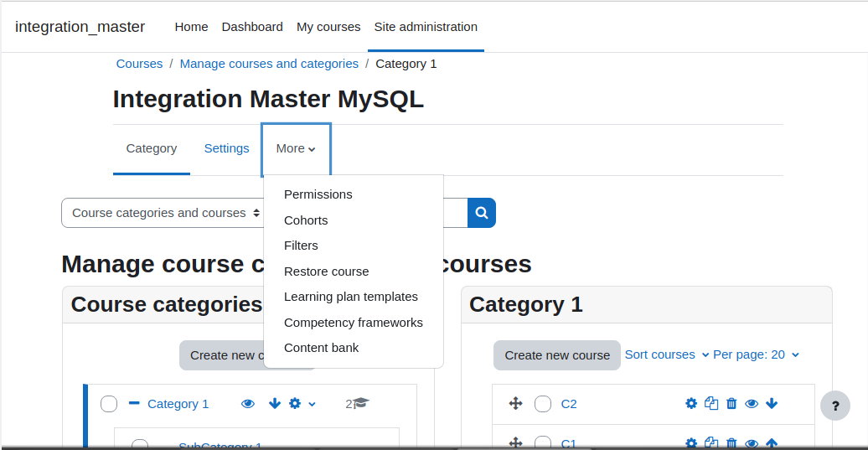Open the Per page: 20 dropdown
This screenshot has width=868, height=450.
tap(757, 354)
